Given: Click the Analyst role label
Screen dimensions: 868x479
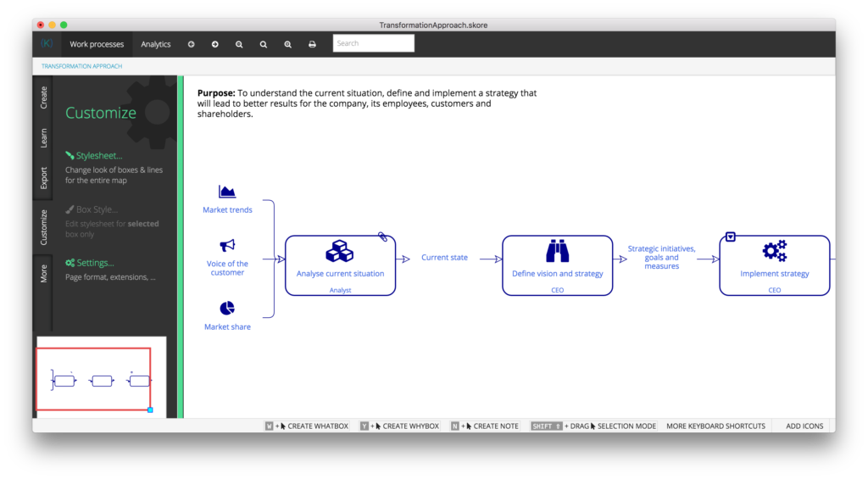Looking at the screenshot, I should click(x=340, y=290).
